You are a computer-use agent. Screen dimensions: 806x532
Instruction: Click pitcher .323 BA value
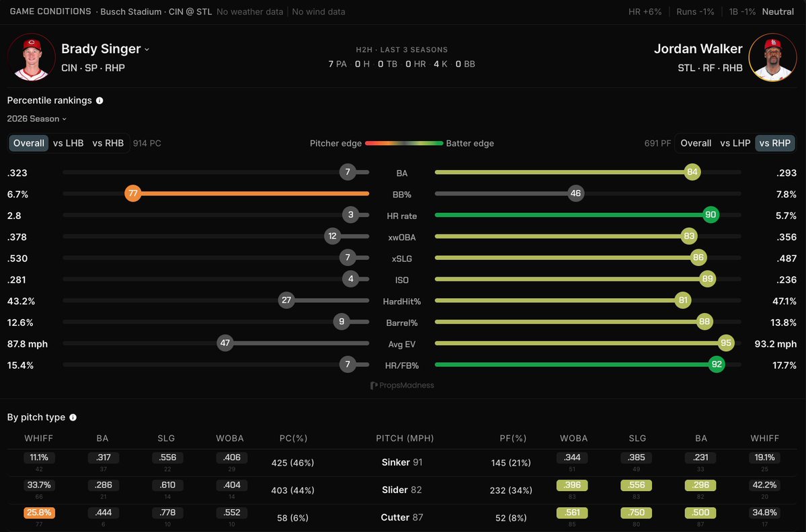[x=17, y=173]
